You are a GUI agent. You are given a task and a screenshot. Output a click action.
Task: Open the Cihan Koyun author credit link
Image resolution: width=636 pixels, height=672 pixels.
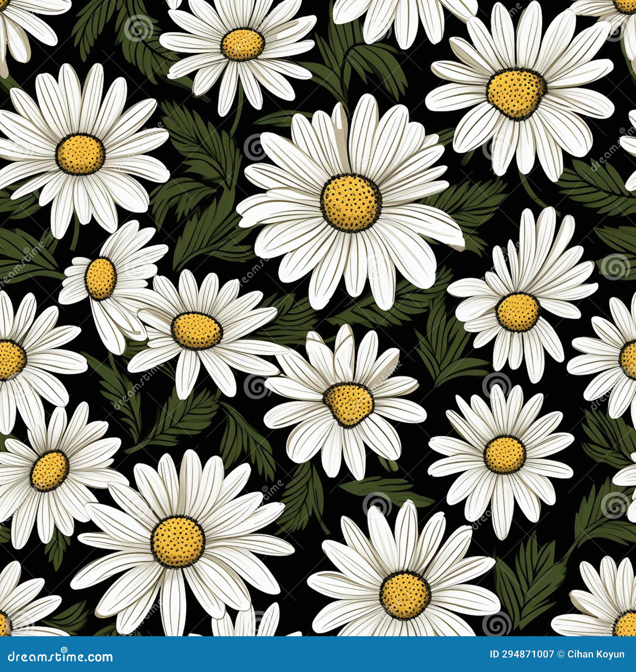(x=596, y=654)
